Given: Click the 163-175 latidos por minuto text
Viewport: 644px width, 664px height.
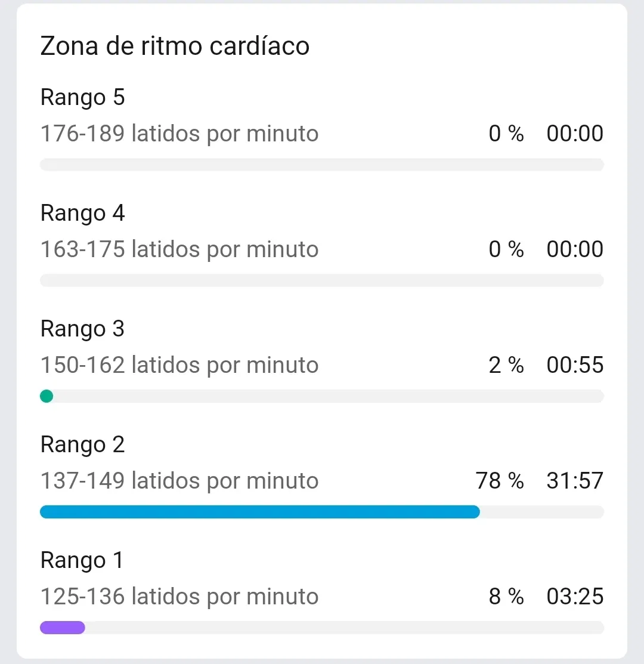Looking at the screenshot, I should tap(179, 249).
